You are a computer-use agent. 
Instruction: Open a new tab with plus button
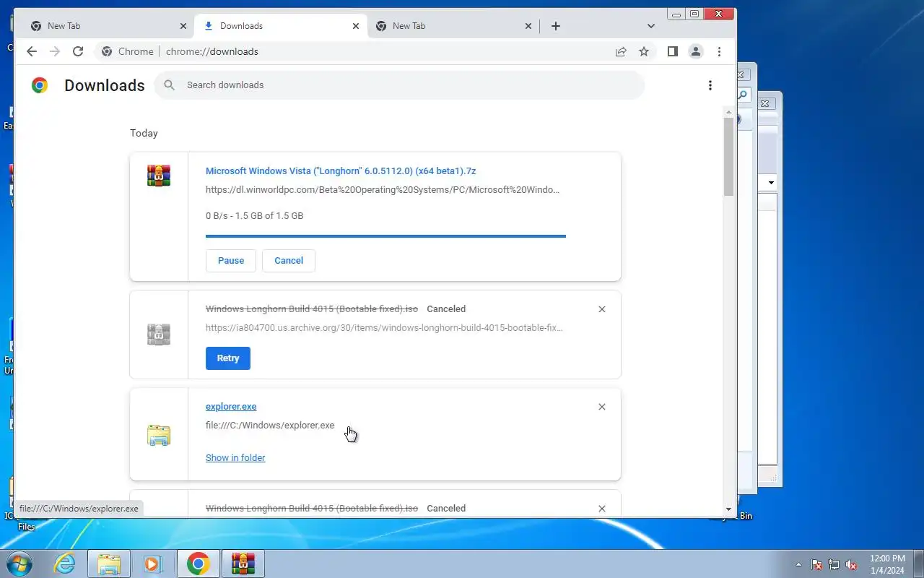coord(555,26)
